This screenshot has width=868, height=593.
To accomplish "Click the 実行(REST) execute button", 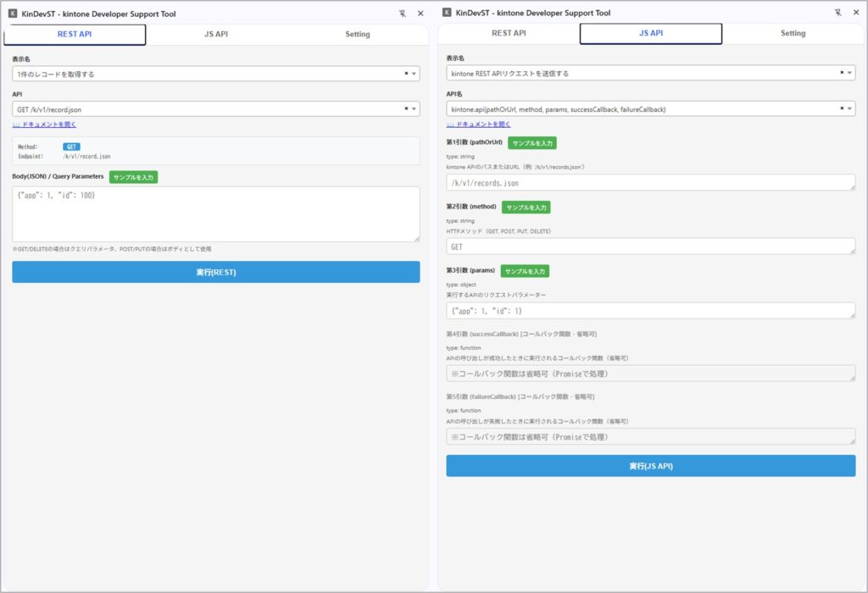I will (x=214, y=271).
